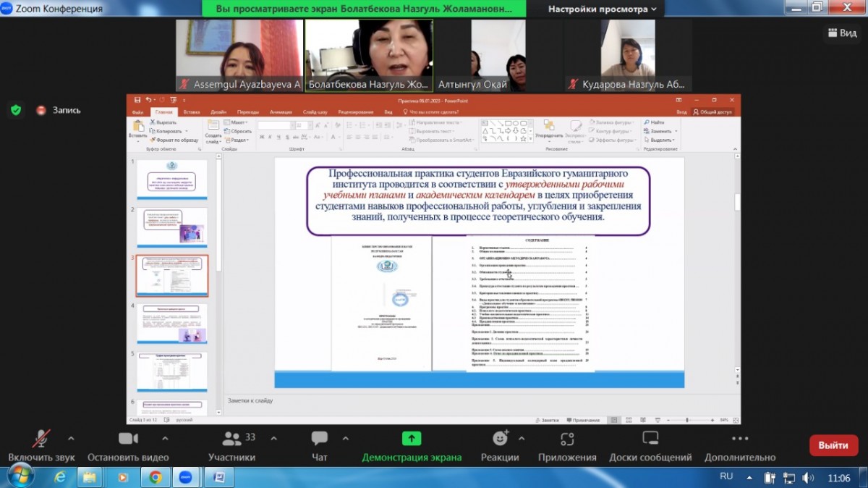Click the green encryption shield icon

click(16, 110)
